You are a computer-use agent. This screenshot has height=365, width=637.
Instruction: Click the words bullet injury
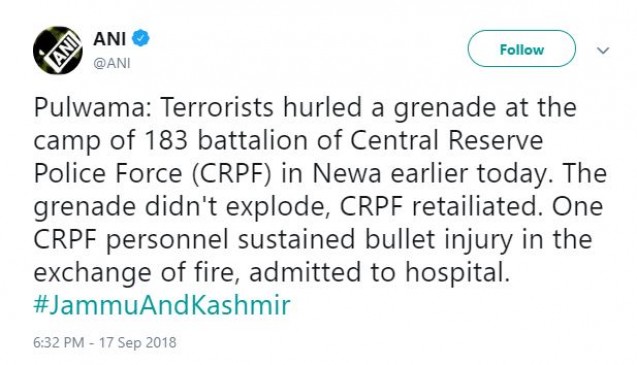pos(439,240)
